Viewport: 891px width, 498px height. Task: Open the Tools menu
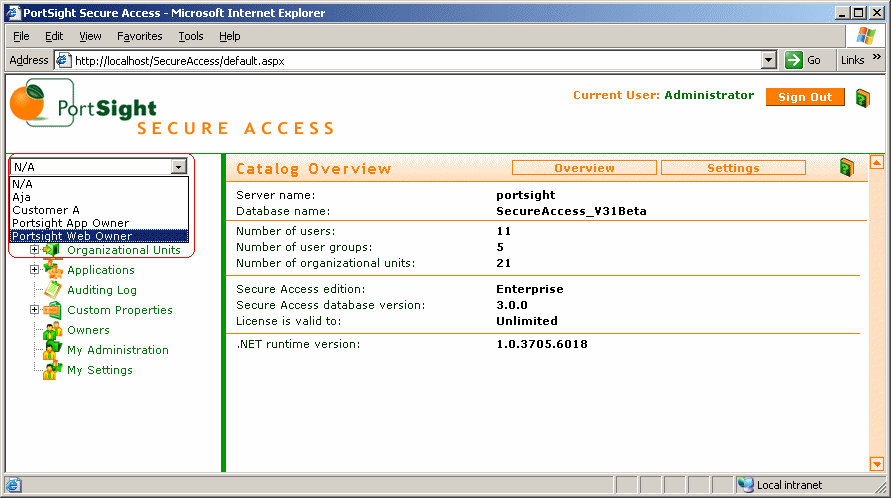coord(191,36)
